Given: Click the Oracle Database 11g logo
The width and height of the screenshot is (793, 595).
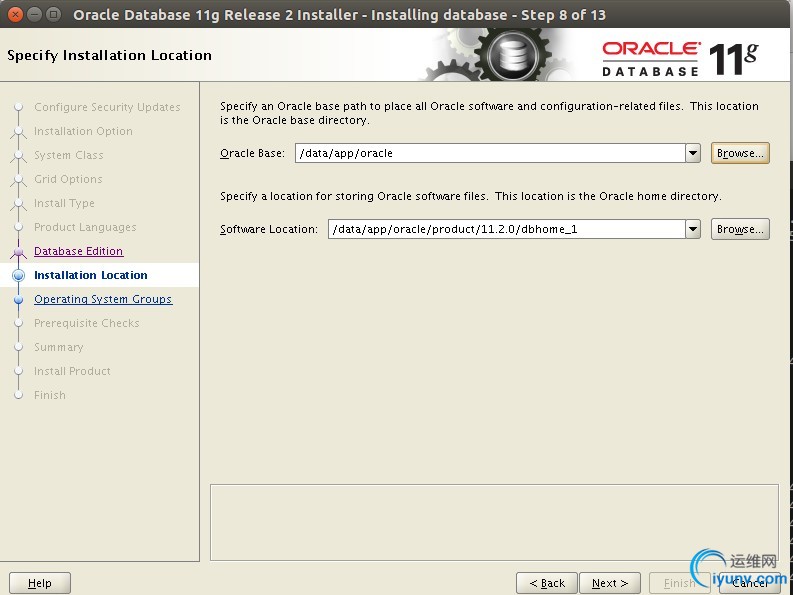Looking at the screenshot, I should coord(680,59).
